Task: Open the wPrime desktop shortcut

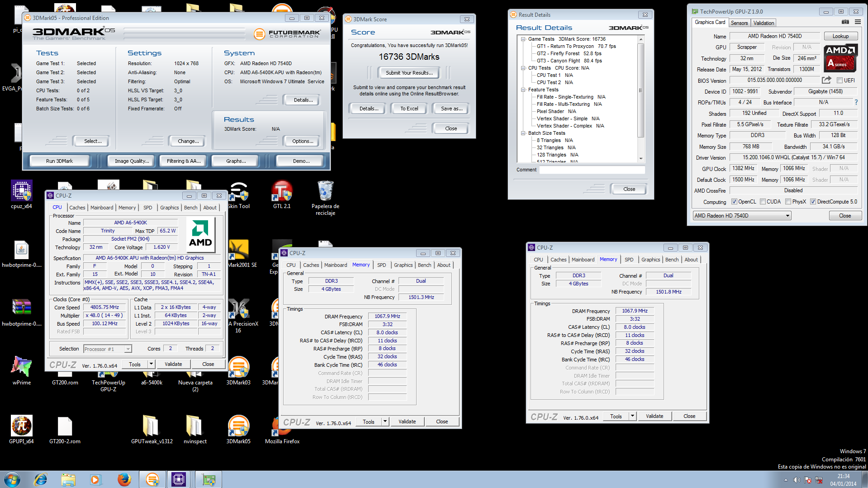Action: click(x=21, y=371)
